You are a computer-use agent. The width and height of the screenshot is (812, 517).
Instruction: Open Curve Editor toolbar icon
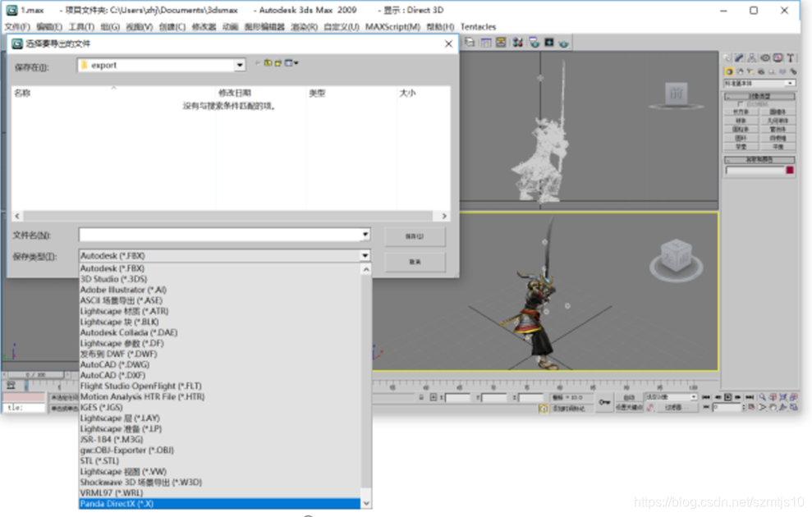(x=486, y=43)
